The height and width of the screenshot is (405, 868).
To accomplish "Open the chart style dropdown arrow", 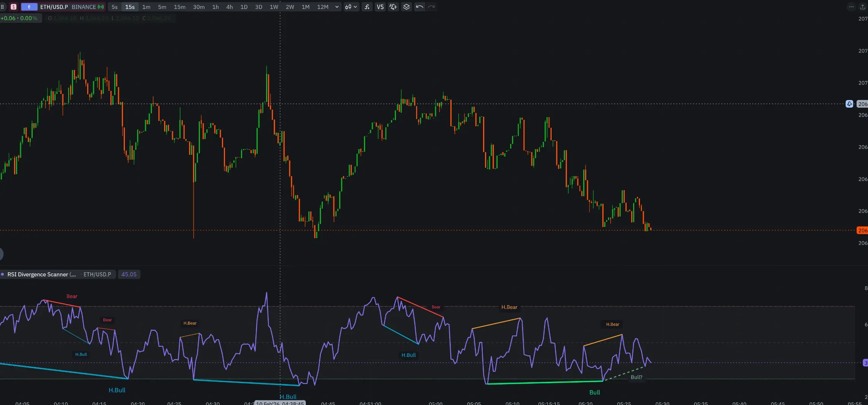I will [356, 6].
